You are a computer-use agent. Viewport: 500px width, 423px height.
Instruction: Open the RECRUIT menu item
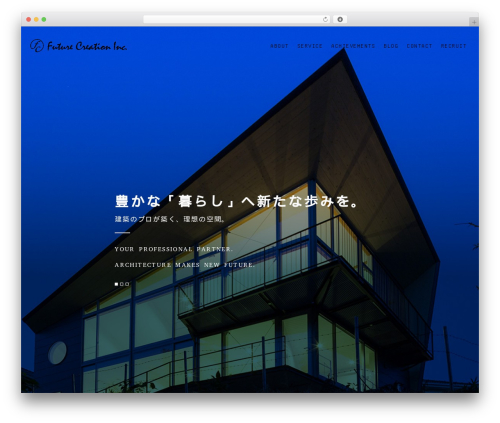click(x=453, y=46)
